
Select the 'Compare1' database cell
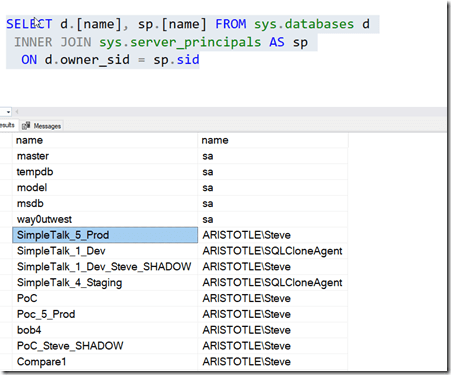[105, 362]
